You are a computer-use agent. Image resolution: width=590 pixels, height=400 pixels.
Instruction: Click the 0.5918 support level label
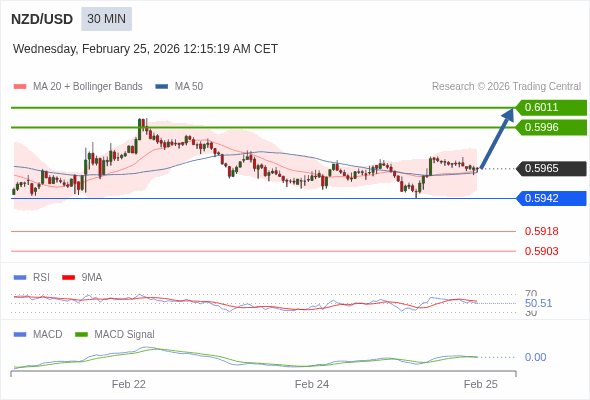[x=541, y=231]
